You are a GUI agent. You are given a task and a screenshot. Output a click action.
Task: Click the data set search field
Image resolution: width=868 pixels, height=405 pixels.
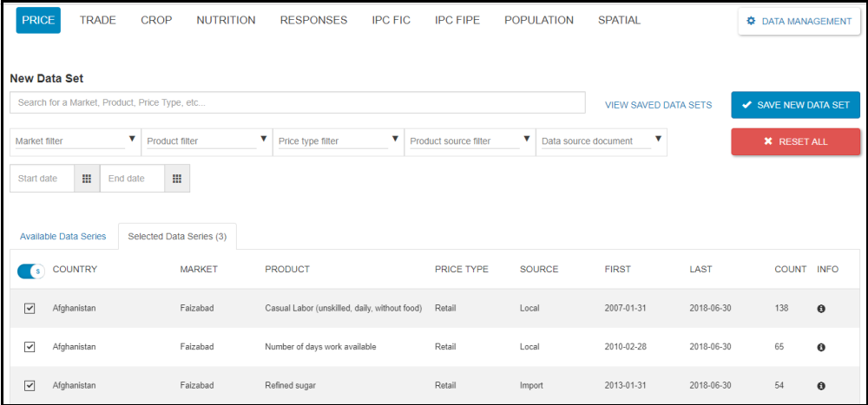[x=297, y=102]
